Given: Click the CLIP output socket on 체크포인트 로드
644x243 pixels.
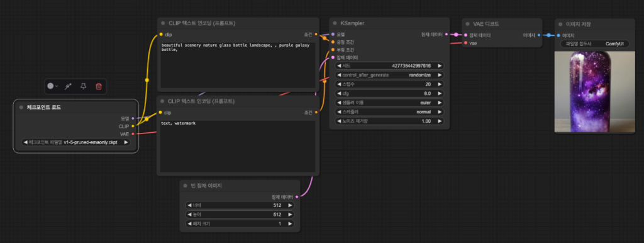Looking at the screenshot, I should point(133,127).
